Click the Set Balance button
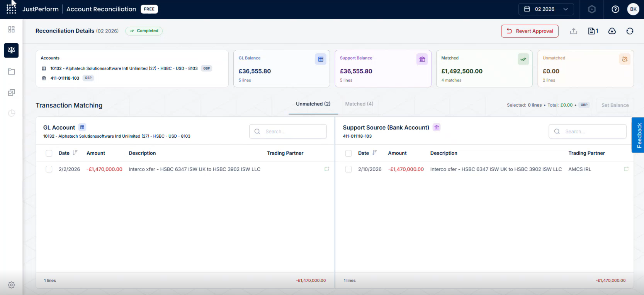The image size is (644, 295). (615, 105)
